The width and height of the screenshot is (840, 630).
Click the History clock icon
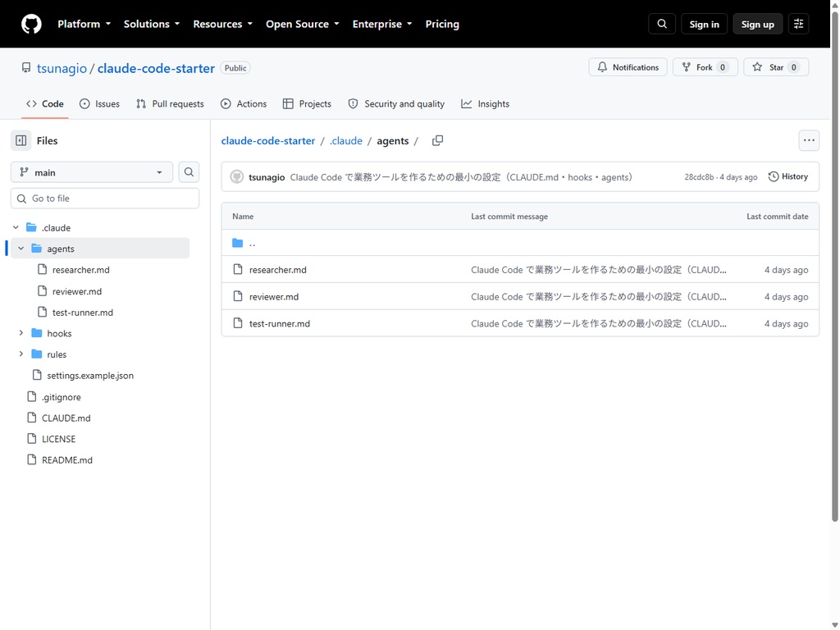tap(773, 177)
